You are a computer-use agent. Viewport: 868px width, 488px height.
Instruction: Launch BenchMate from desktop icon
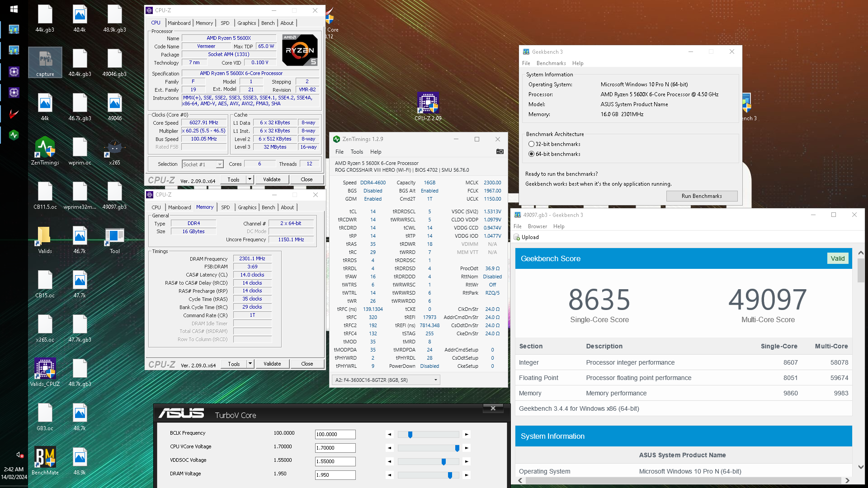click(45, 461)
